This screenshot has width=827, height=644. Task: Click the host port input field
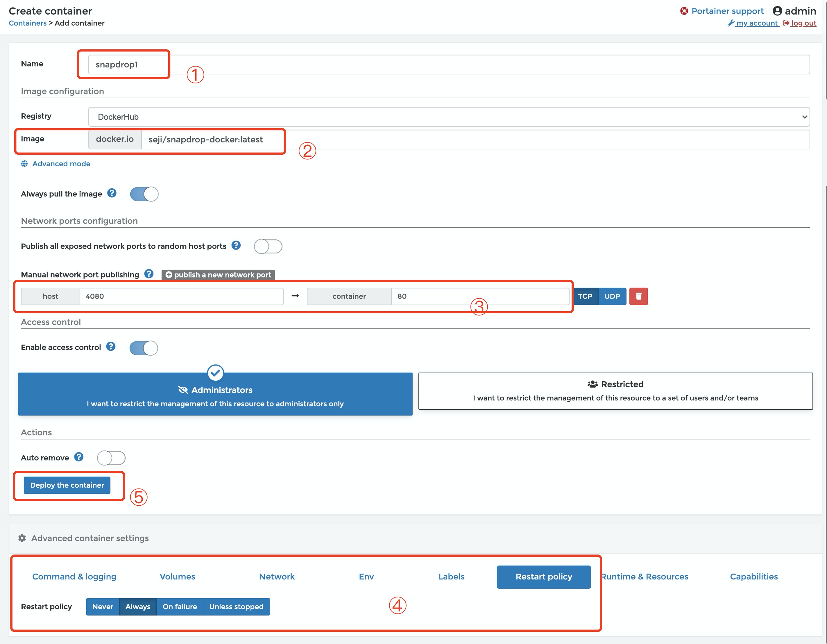181,296
